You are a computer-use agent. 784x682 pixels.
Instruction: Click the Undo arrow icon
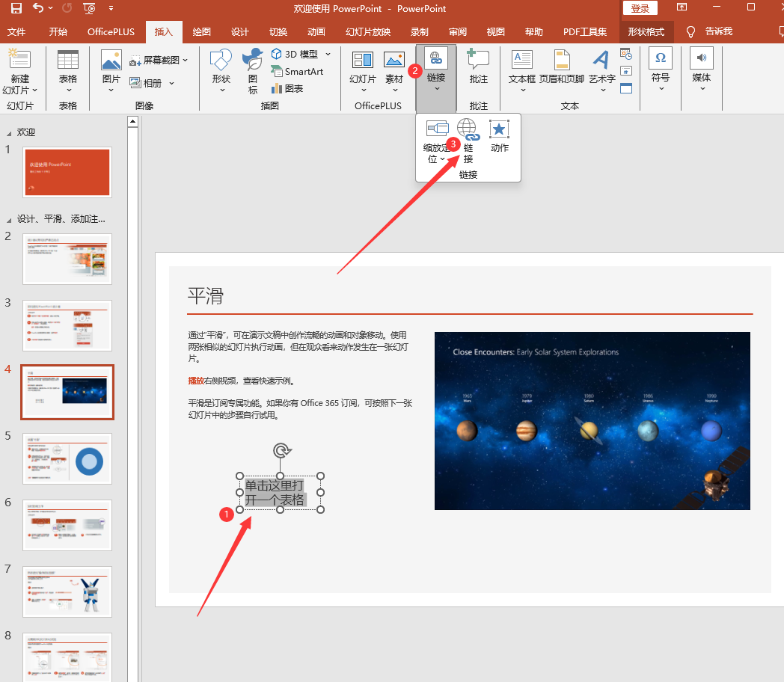[38, 7]
